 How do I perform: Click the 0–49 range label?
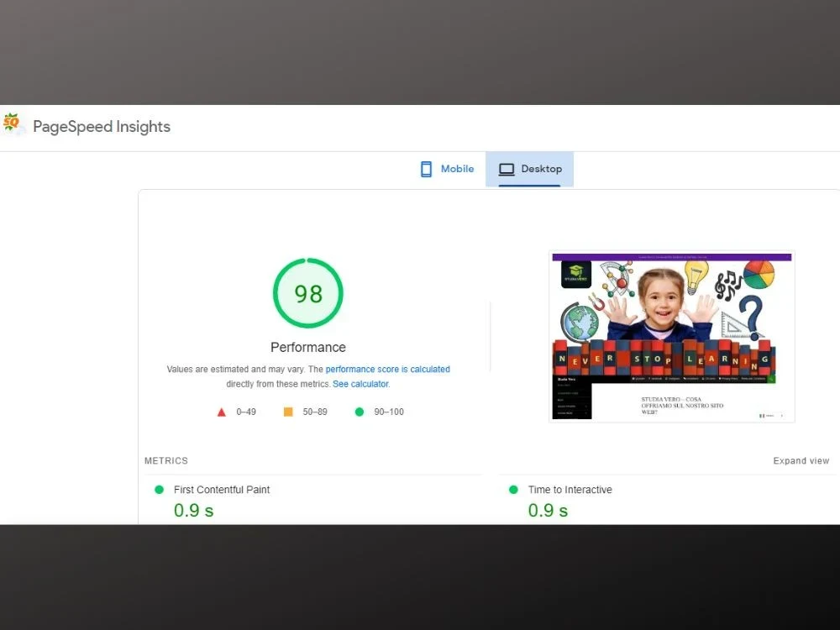[x=246, y=412]
